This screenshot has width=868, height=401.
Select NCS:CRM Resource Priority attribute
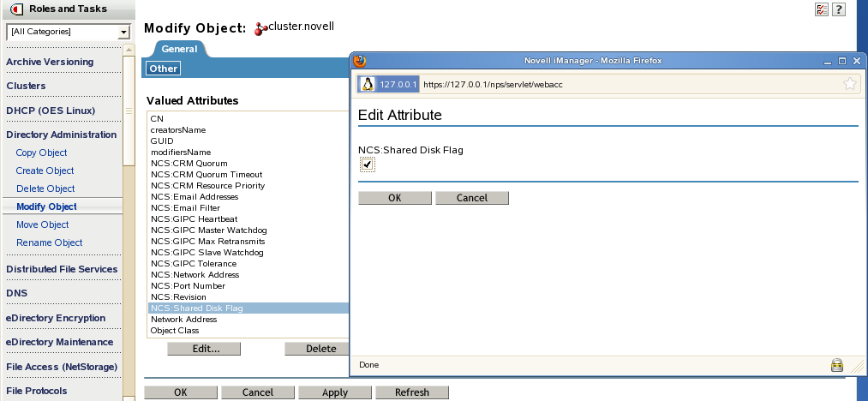point(249,186)
